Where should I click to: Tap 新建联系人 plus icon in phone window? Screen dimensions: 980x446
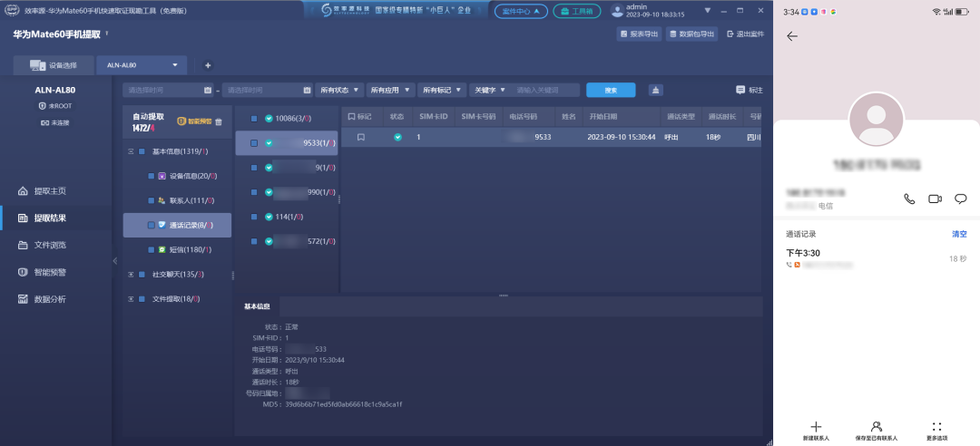816,427
